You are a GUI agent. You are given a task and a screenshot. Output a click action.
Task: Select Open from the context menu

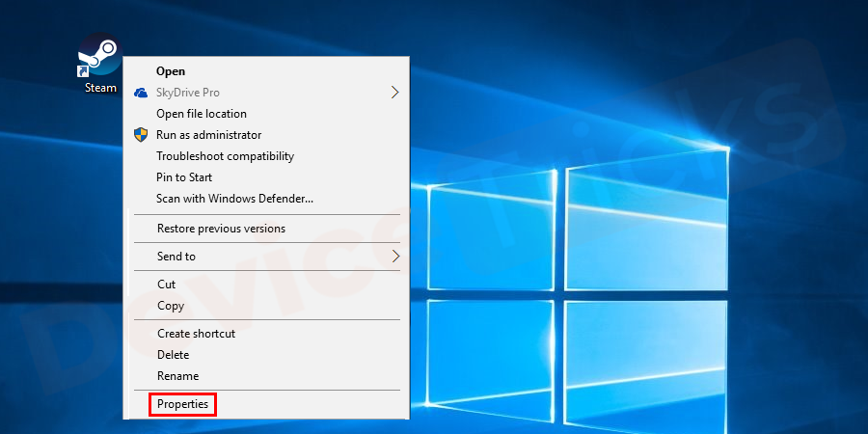point(171,71)
